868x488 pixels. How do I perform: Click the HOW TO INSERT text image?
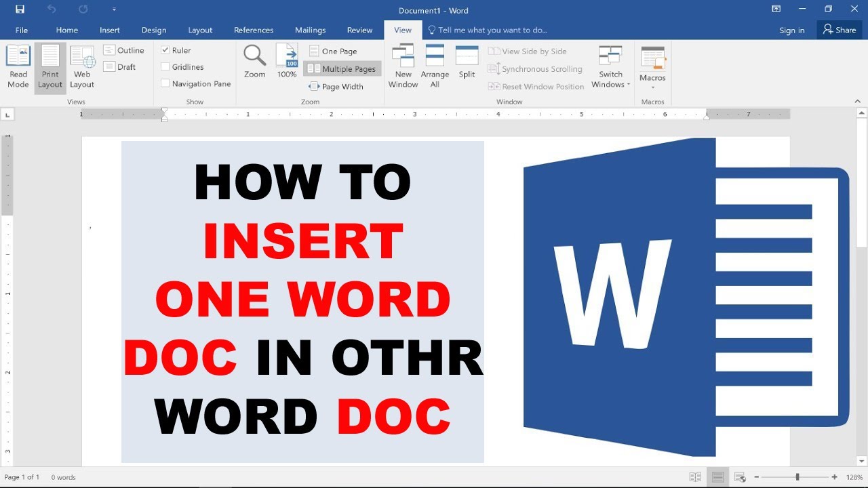[x=303, y=302]
